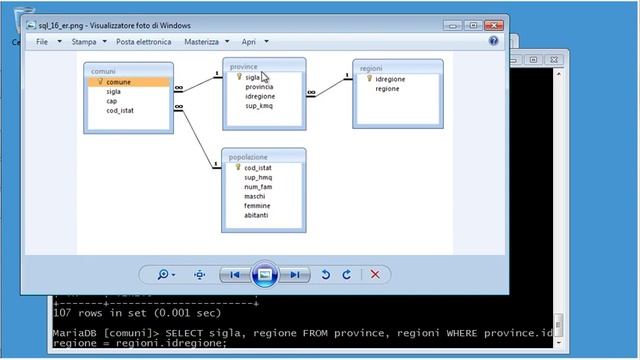
Task: Maximize the background console window
Action: point(533,60)
